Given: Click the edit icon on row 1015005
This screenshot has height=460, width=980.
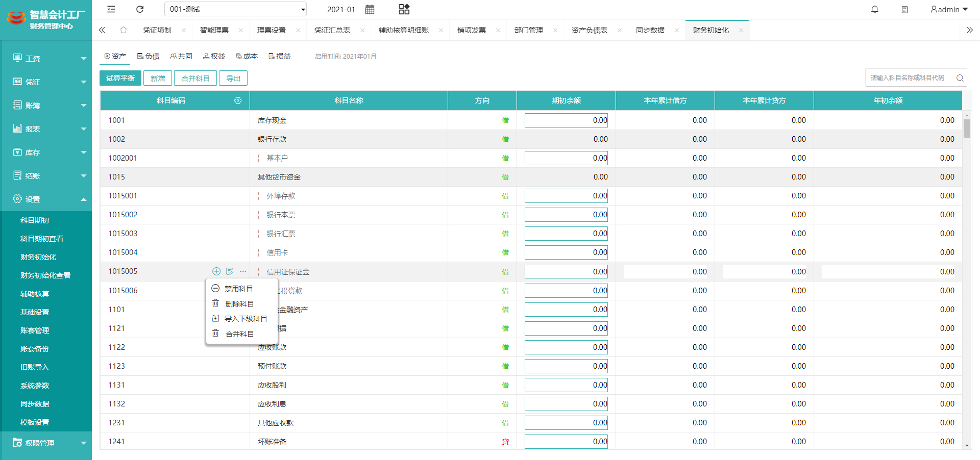Looking at the screenshot, I should pos(230,271).
